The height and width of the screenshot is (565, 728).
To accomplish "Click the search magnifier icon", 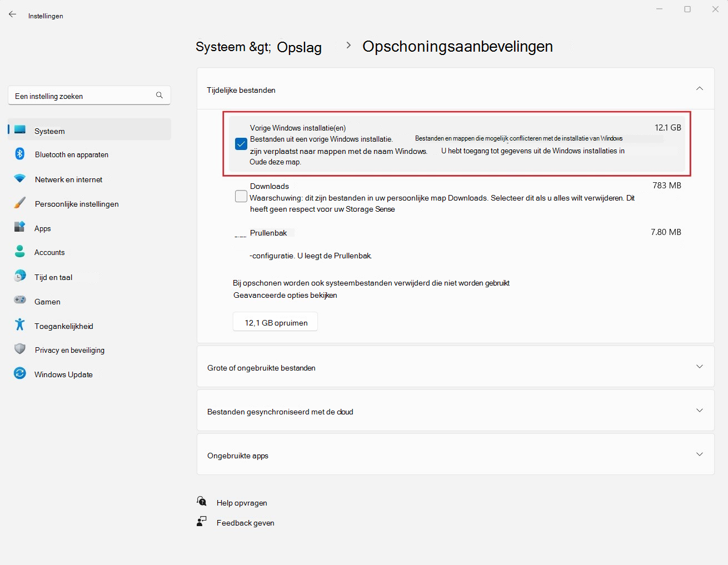I will (x=159, y=95).
